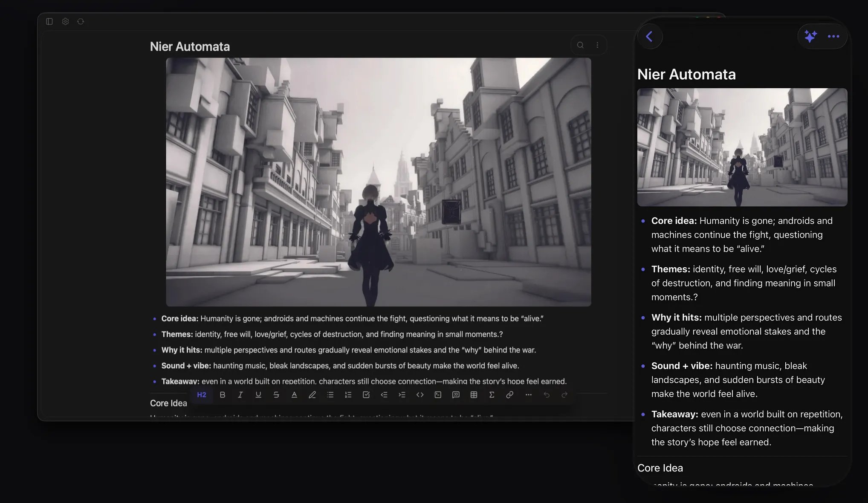This screenshot has height=503, width=868.
Task: Click the mobile 'Themes:' bullet
Action: tap(744, 283)
